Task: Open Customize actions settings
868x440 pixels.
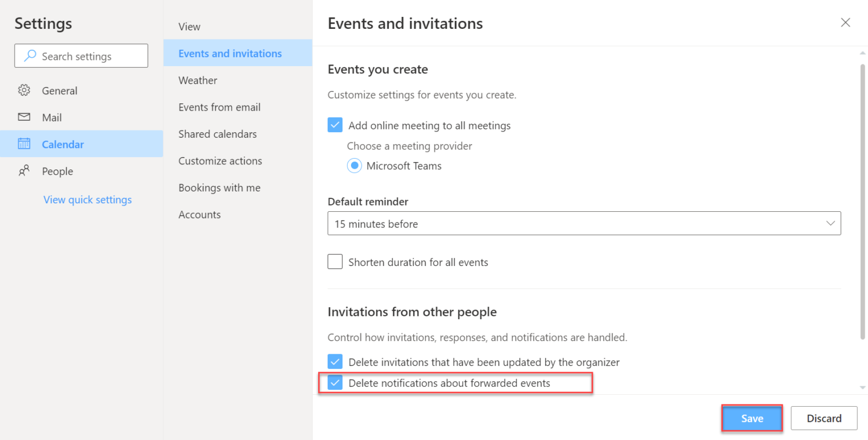Action: 238,161
